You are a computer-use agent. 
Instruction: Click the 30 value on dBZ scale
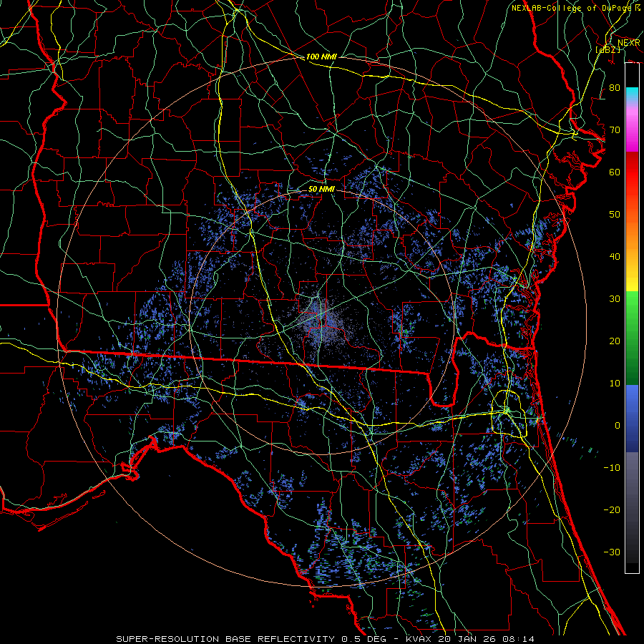click(615, 299)
